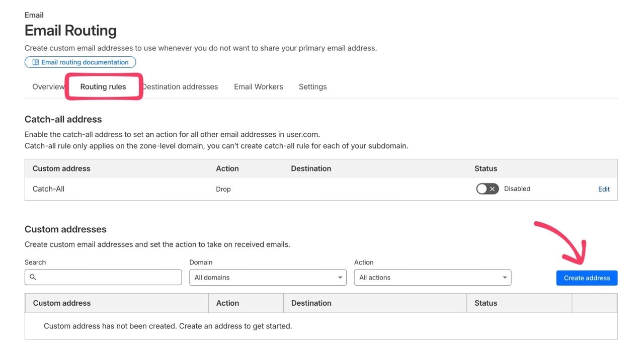644x357 pixels.
Task: Click the magnifier icon in the search box
Action: [33, 277]
